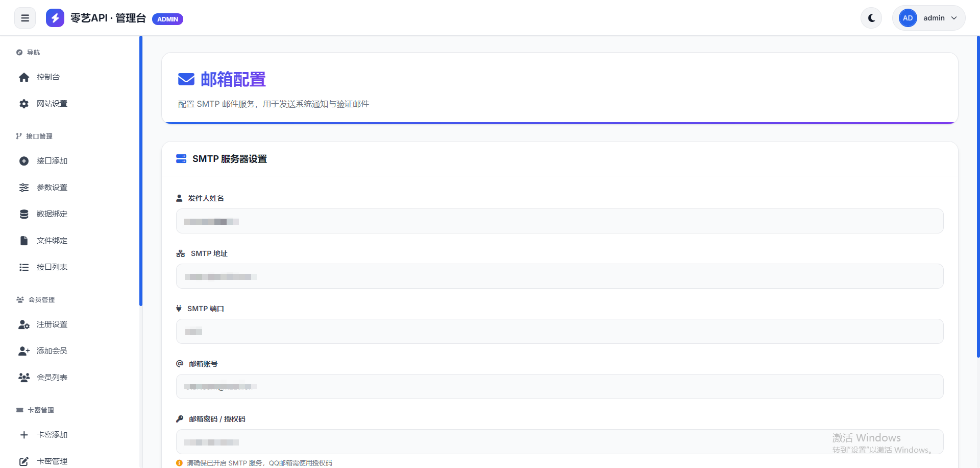
Task: Toggle the hamburger sidebar menu button
Action: click(25, 18)
